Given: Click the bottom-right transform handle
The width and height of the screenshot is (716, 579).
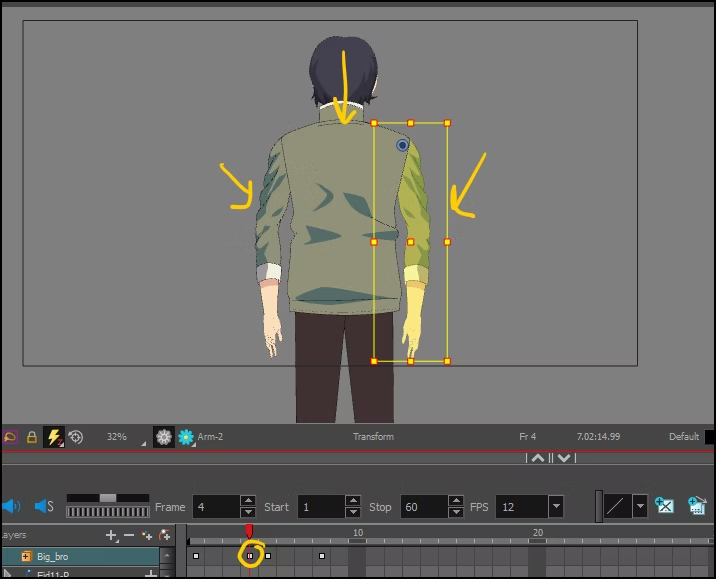Looking at the screenshot, I should [x=447, y=361].
